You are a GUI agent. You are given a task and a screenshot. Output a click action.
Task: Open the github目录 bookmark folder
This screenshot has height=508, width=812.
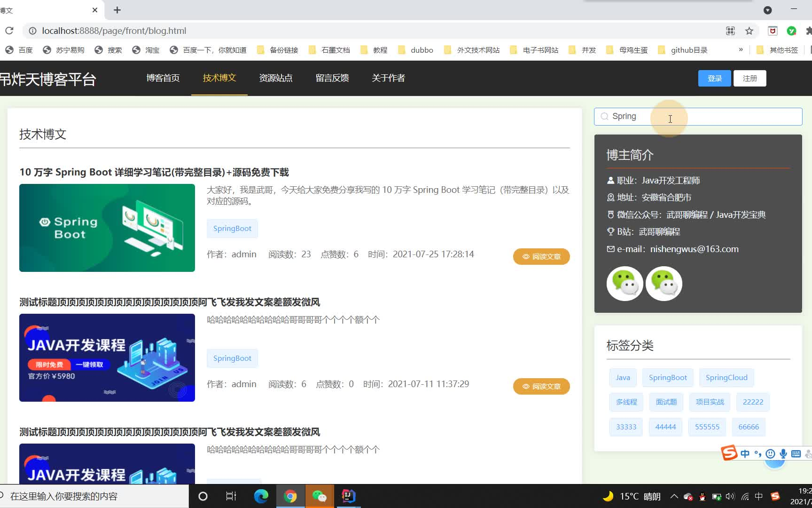[683, 50]
